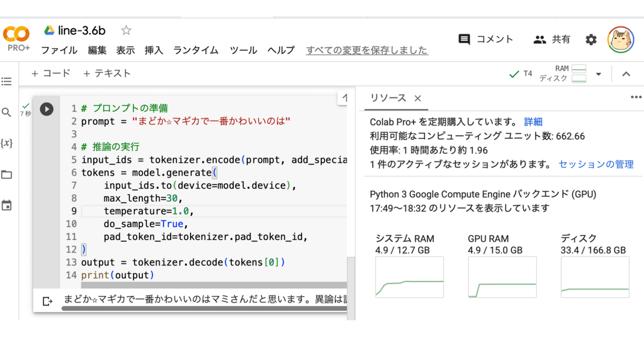Star the line-3.6b notebook
Image resolution: width=644 pixels, height=337 pixels.
(126, 31)
